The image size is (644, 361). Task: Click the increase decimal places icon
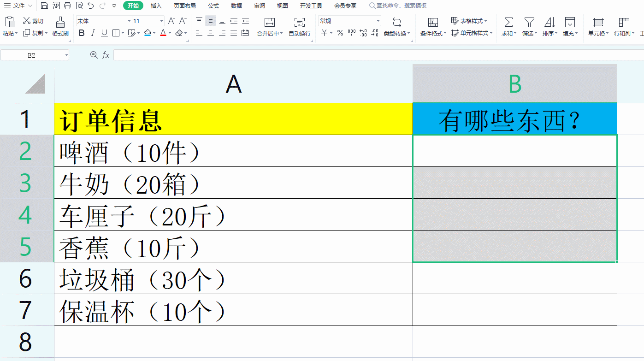click(363, 33)
